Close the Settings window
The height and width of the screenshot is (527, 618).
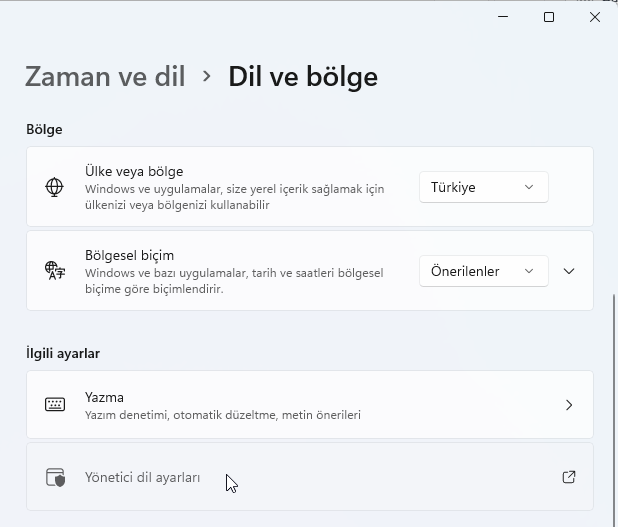pos(595,17)
